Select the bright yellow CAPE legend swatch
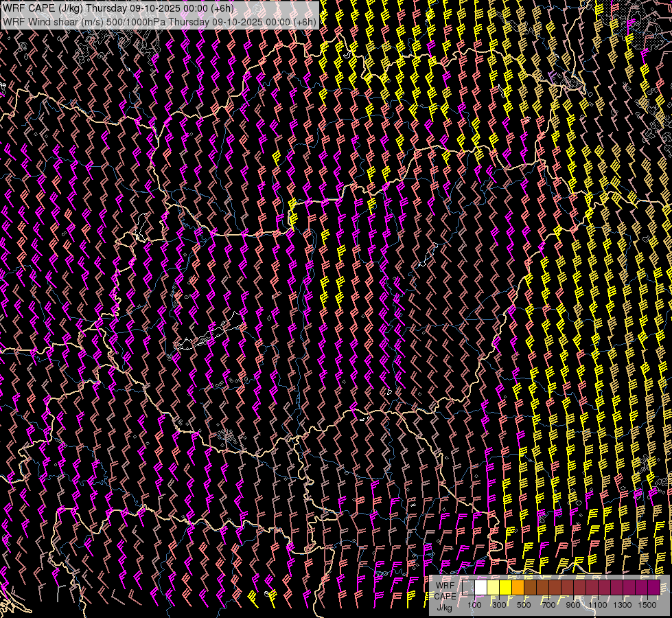The image size is (672, 618). pyautogui.click(x=505, y=588)
